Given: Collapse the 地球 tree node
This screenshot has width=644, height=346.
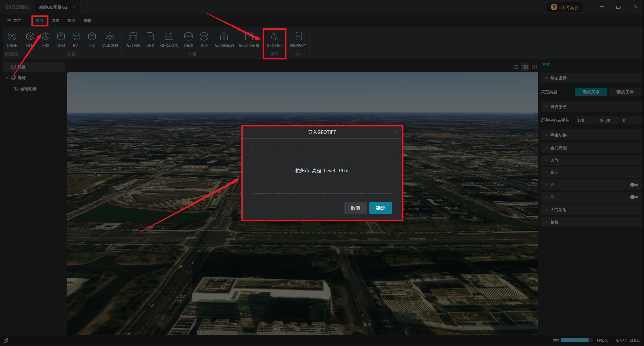Looking at the screenshot, I should (x=7, y=78).
